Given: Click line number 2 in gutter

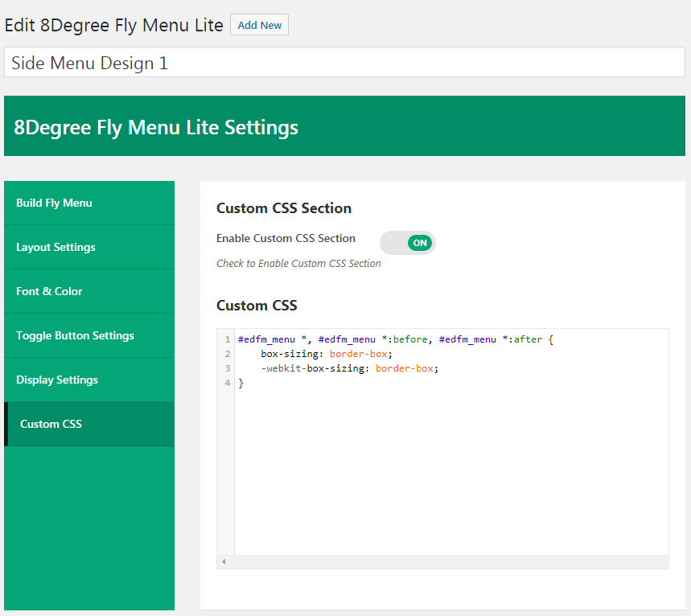Looking at the screenshot, I should [228, 354].
